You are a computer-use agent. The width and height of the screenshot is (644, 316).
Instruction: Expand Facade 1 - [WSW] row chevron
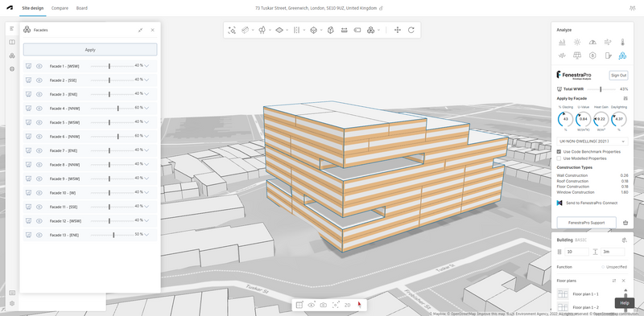click(147, 66)
